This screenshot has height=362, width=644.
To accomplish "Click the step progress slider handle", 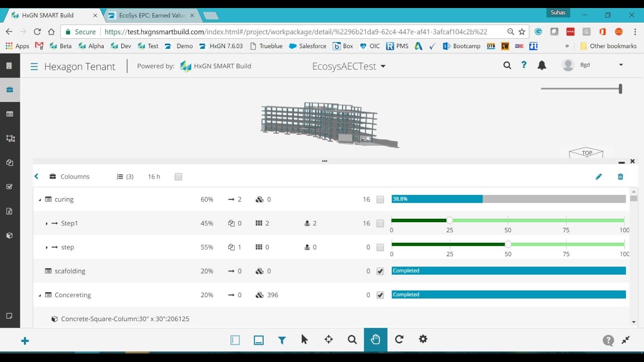I will [x=508, y=244].
